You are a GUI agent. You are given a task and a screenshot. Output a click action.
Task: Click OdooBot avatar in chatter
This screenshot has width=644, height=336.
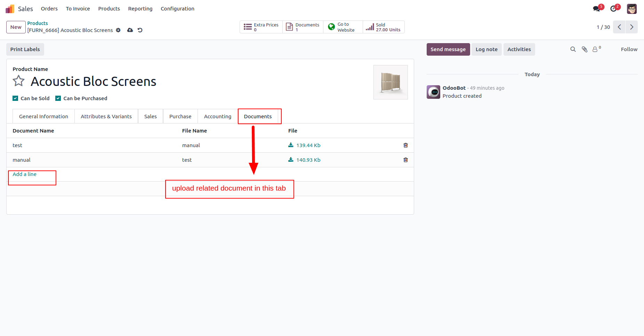pyautogui.click(x=433, y=92)
